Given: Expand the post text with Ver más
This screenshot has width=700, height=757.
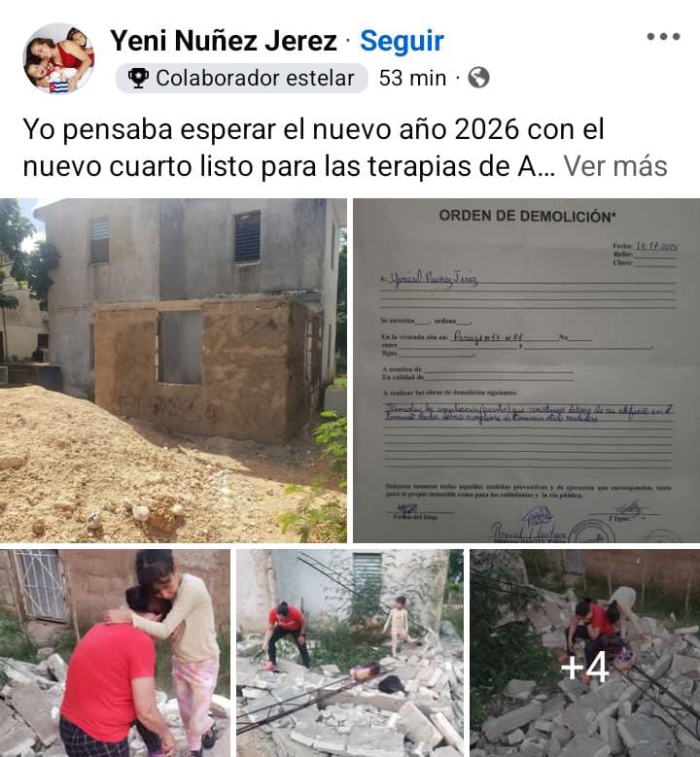Looking at the screenshot, I should pos(615,166).
